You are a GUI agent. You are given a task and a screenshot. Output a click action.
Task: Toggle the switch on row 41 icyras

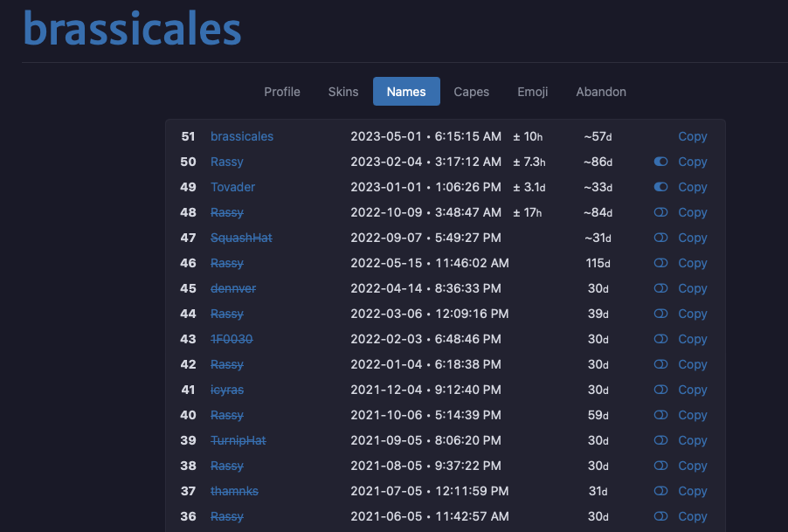[660, 390]
